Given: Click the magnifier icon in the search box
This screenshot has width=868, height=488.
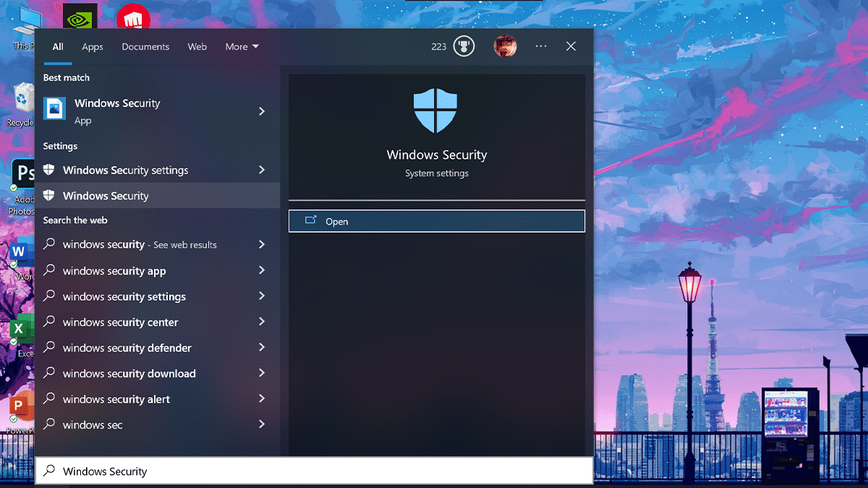Looking at the screenshot, I should (x=49, y=471).
